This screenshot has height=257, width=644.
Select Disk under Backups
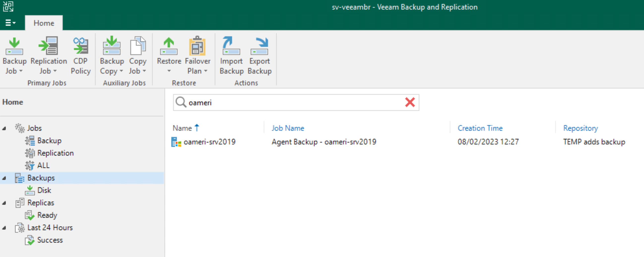[x=44, y=190]
